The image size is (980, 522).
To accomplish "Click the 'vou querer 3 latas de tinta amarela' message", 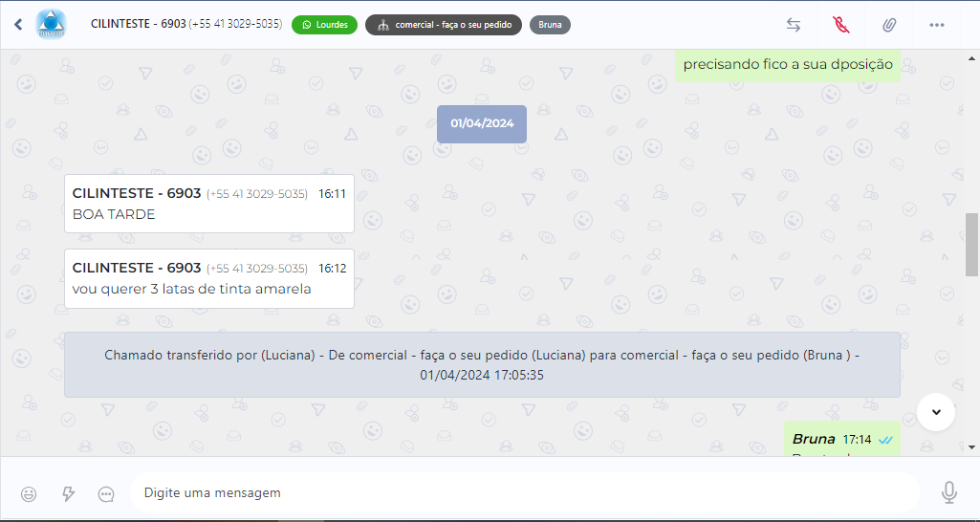I will coord(192,289).
